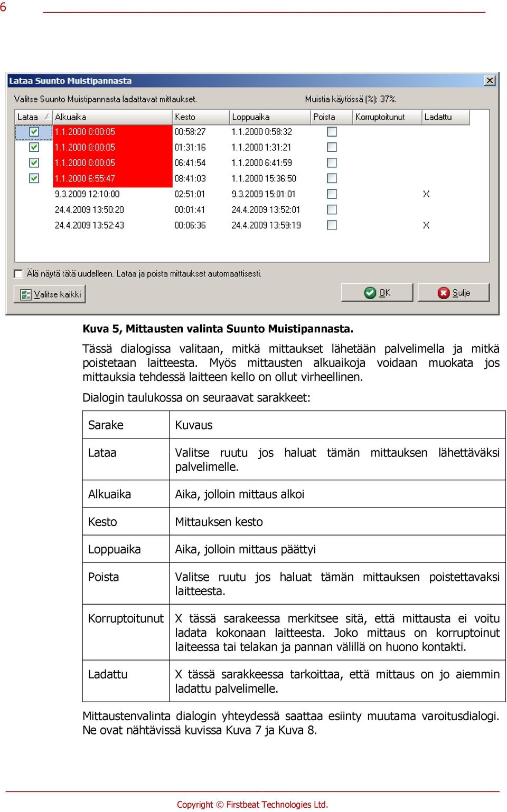
Task: Click the dialog title 'Lataa Suunto Muistipannasta'
Action: (x=70, y=81)
